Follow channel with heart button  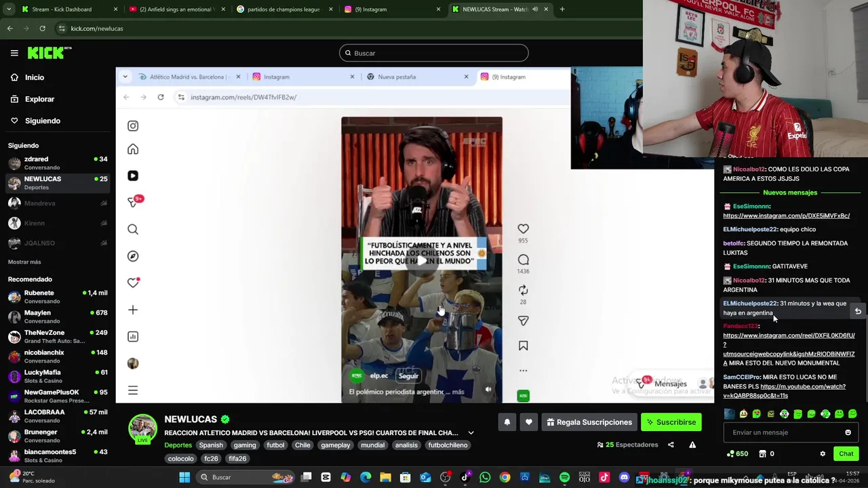(x=529, y=422)
